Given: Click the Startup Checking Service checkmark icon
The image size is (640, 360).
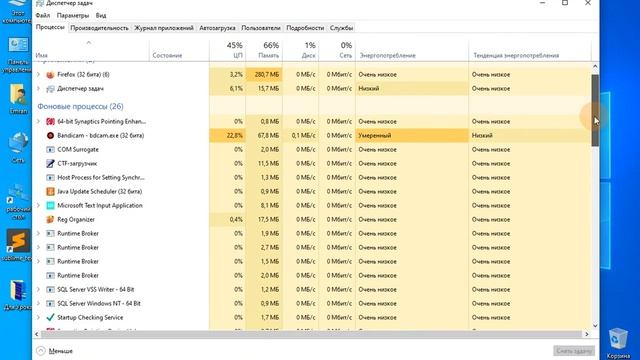Looking at the screenshot, I should (50, 318).
